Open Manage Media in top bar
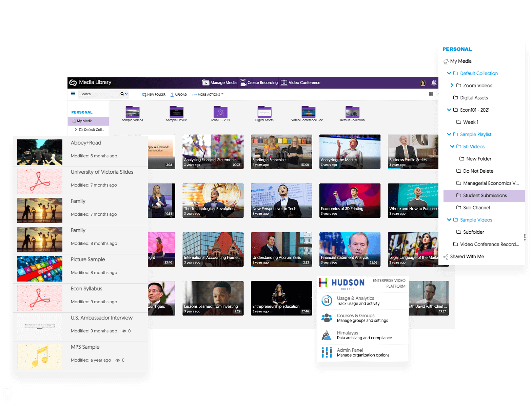 point(219,83)
